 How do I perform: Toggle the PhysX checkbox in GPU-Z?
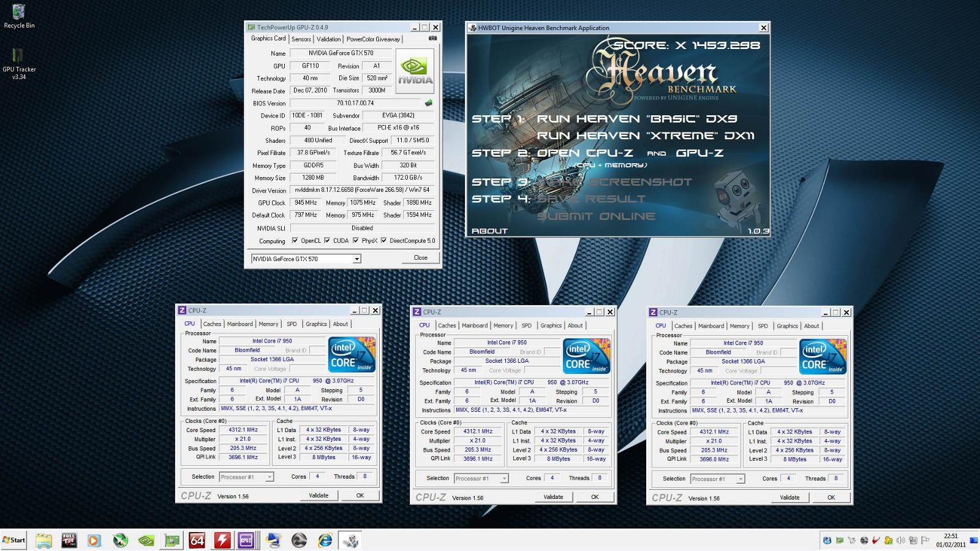tap(355, 240)
